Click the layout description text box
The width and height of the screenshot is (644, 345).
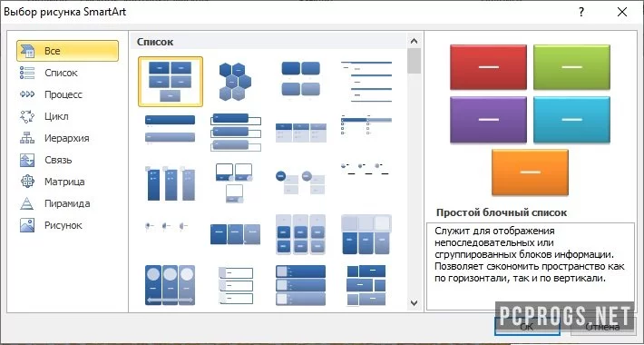tap(531, 266)
